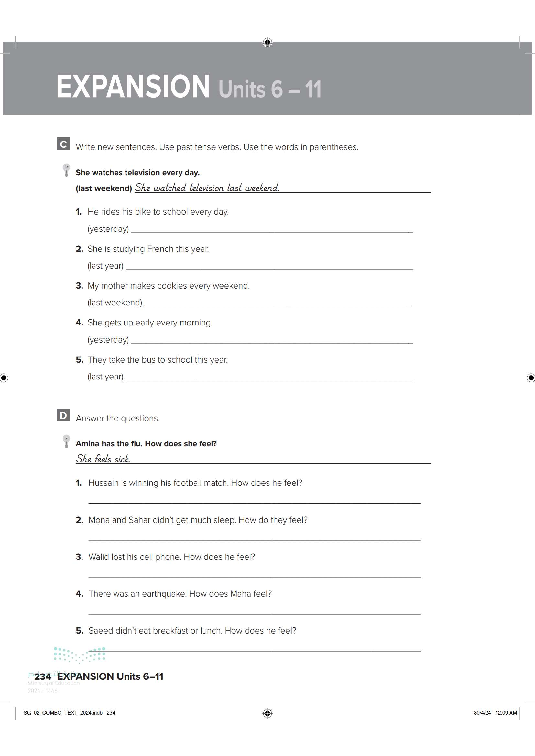This screenshot has height=756, width=535.
Task: Click the registration mark on the right margin
Action: click(x=530, y=377)
